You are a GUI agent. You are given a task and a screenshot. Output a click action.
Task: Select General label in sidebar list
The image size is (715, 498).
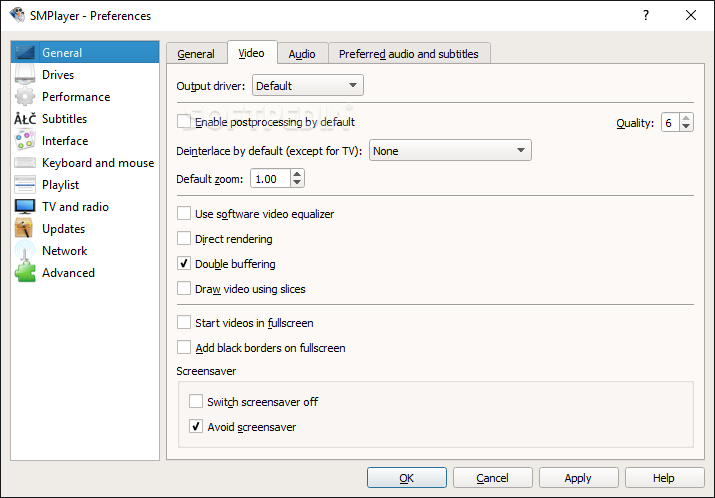pos(62,52)
